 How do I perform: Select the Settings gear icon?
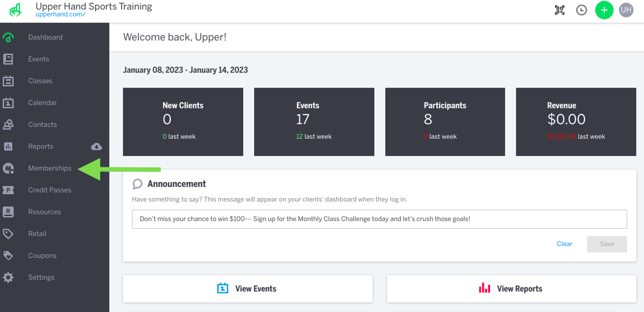tap(8, 277)
